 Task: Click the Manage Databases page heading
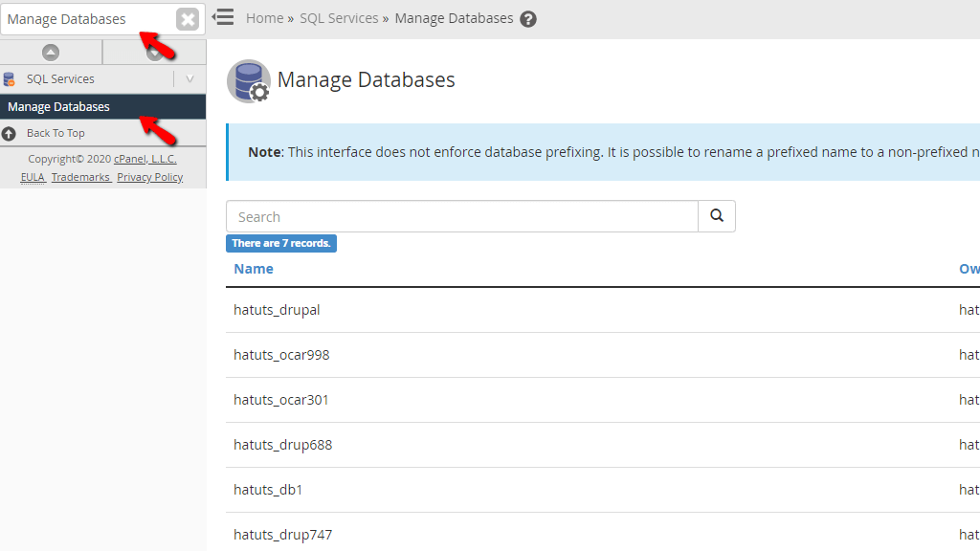[367, 80]
